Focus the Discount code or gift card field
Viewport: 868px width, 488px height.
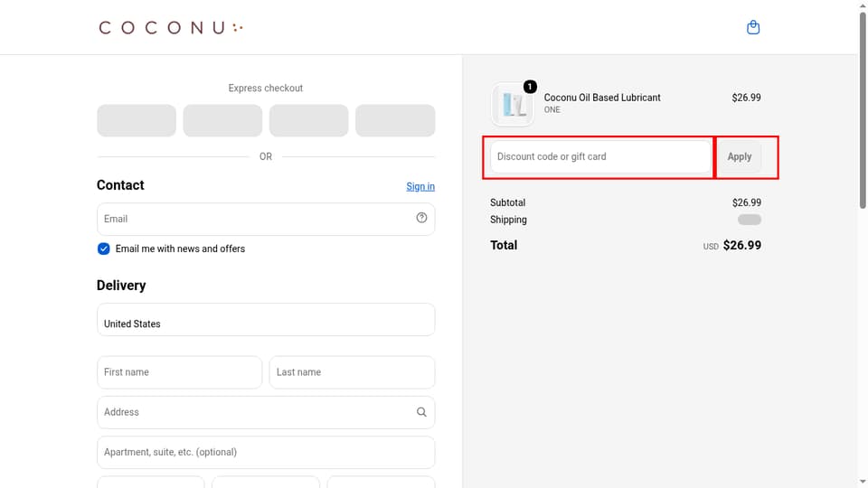click(600, 156)
